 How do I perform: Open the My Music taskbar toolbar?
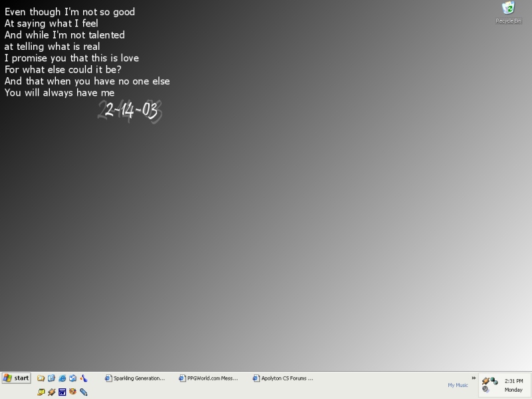[x=458, y=385]
